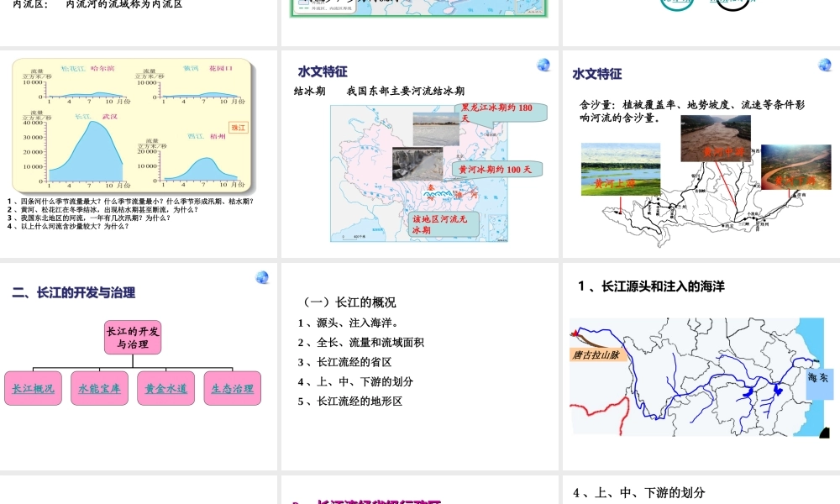Click the 黄河上游 green landscape photo
This screenshot has height=504, width=840.
pos(621,169)
